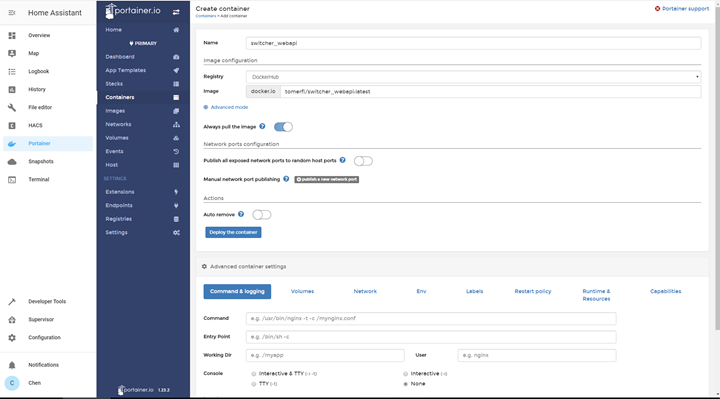The width and height of the screenshot is (720, 399).
Task: Open the Logbook list icon
Action: [12, 72]
